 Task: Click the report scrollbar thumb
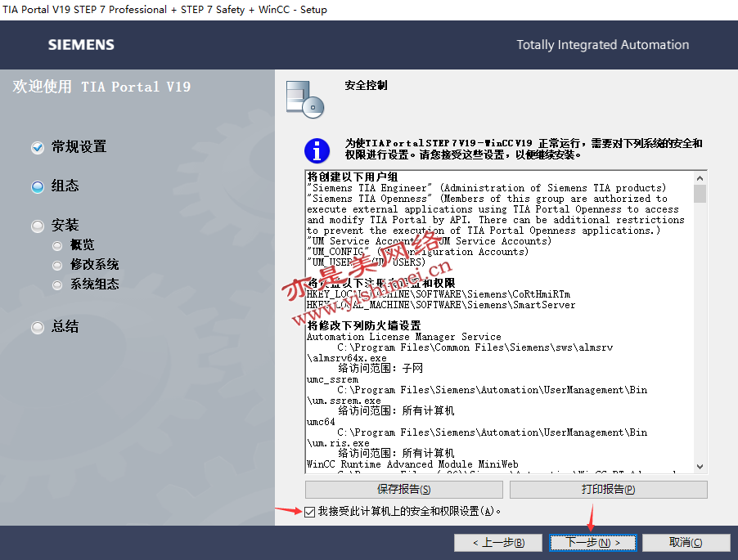700,194
